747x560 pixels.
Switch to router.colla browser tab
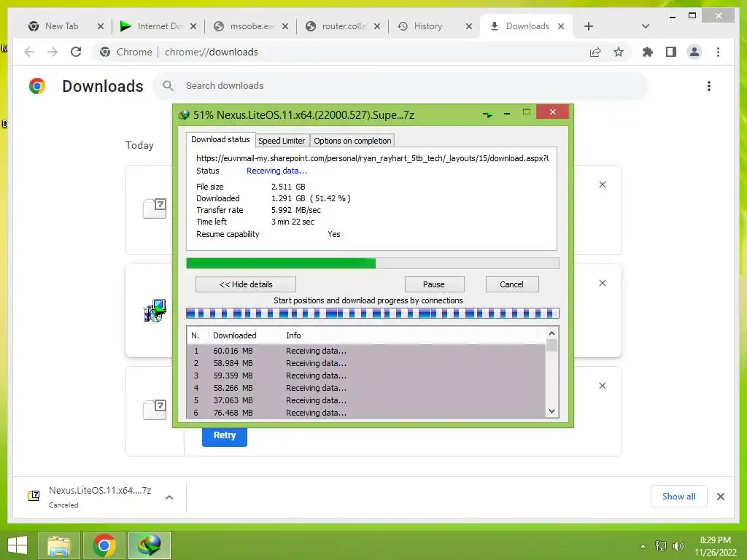[344, 26]
